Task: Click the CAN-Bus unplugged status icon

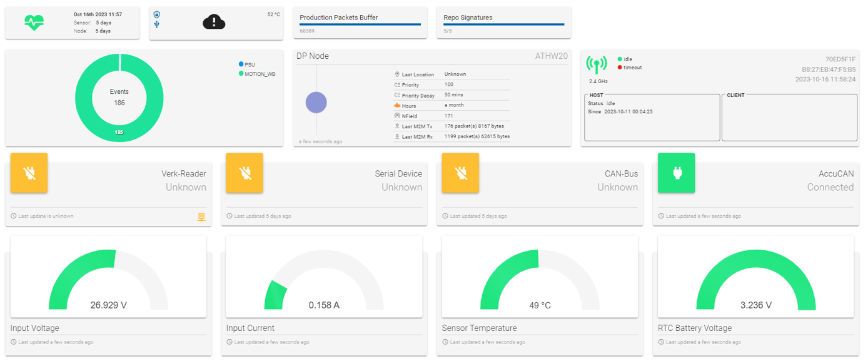Action: (x=460, y=172)
